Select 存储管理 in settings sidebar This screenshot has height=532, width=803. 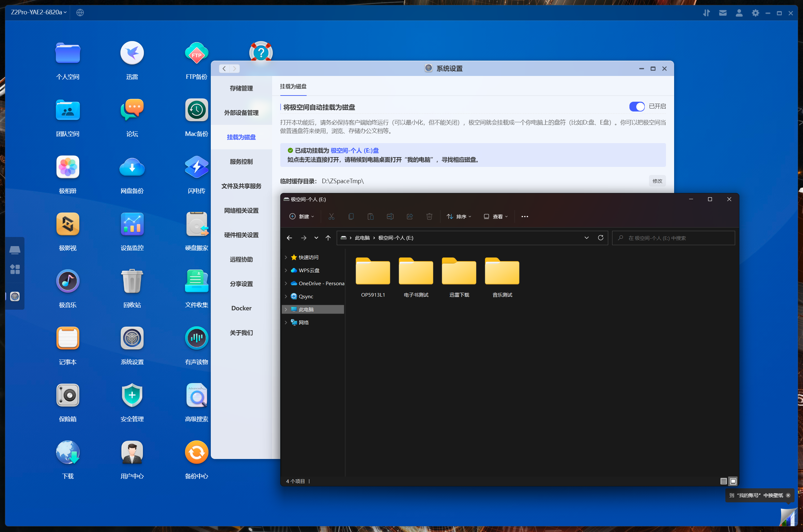click(241, 88)
